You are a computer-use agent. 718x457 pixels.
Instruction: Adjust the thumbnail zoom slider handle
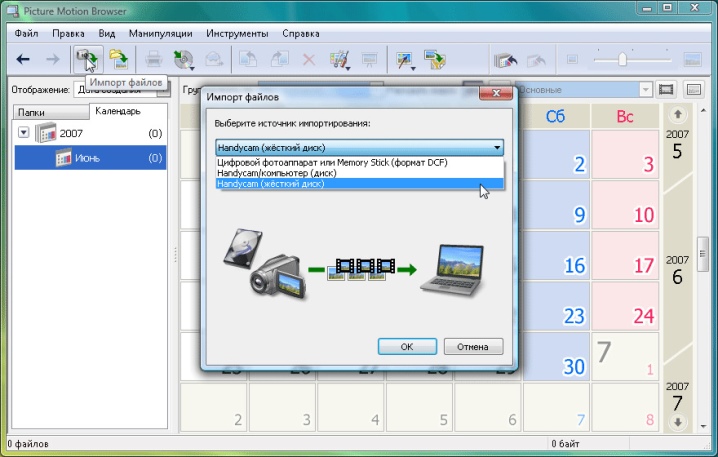coord(622,59)
